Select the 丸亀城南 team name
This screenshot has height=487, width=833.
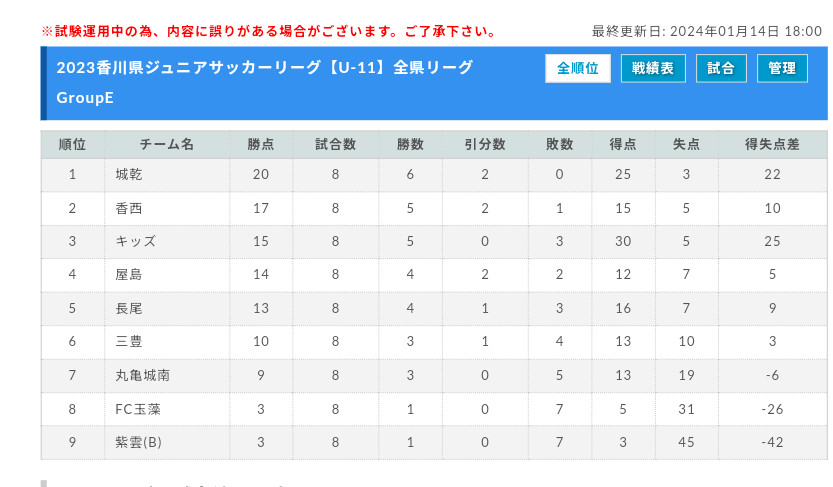pos(142,375)
